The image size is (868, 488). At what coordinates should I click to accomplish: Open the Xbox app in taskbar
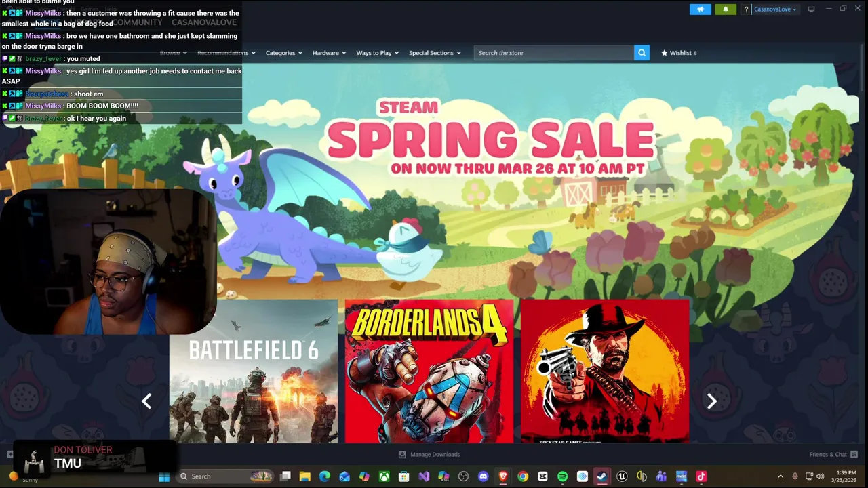(384, 476)
